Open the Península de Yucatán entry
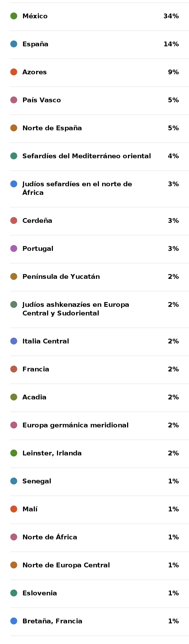This screenshot has height=644, width=189. tap(61, 276)
